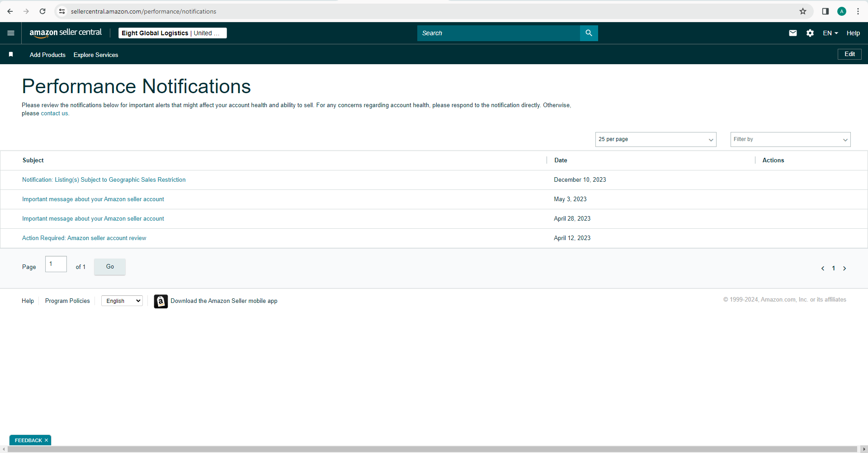Click the browser address bar URL
The width and height of the screenshot is (868, 453).
click(143, 11)
